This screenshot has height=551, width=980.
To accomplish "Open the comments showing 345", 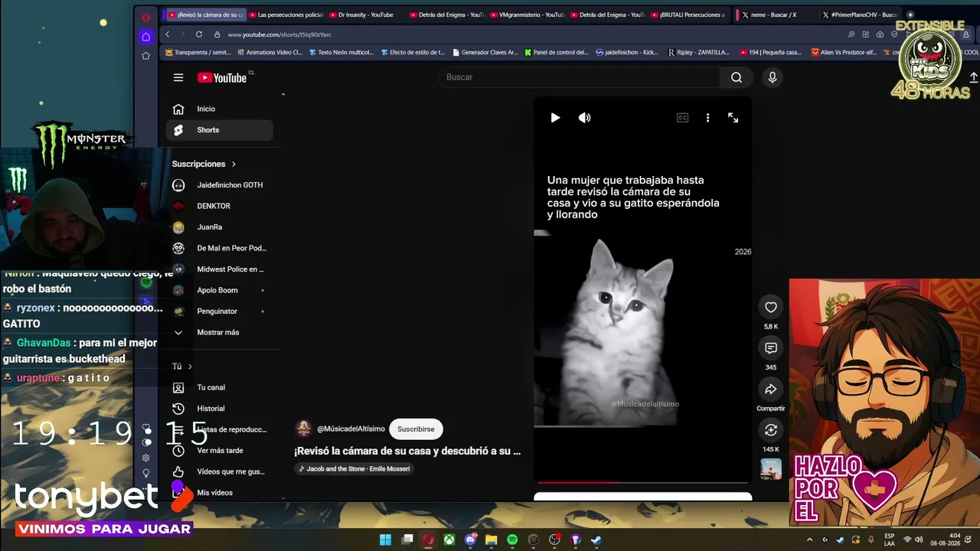I will [x=771, y=348].
